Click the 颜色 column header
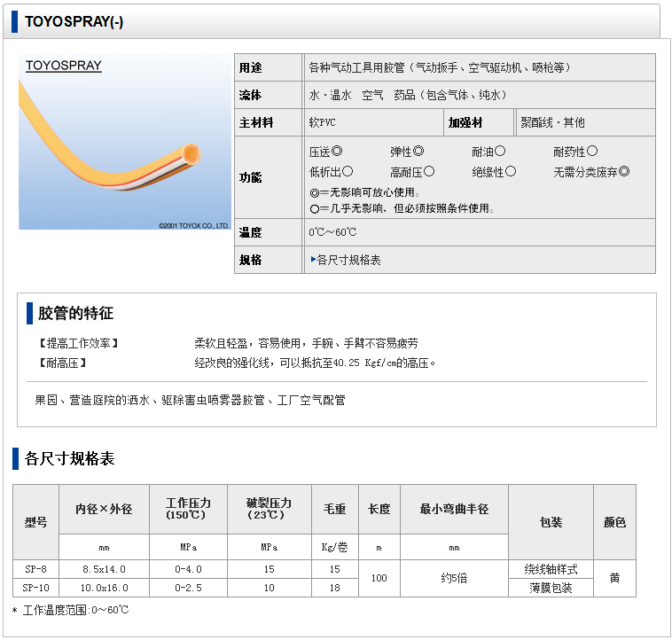Image resolution: width=672 pixels, height=640 pixels. (614, 522)
